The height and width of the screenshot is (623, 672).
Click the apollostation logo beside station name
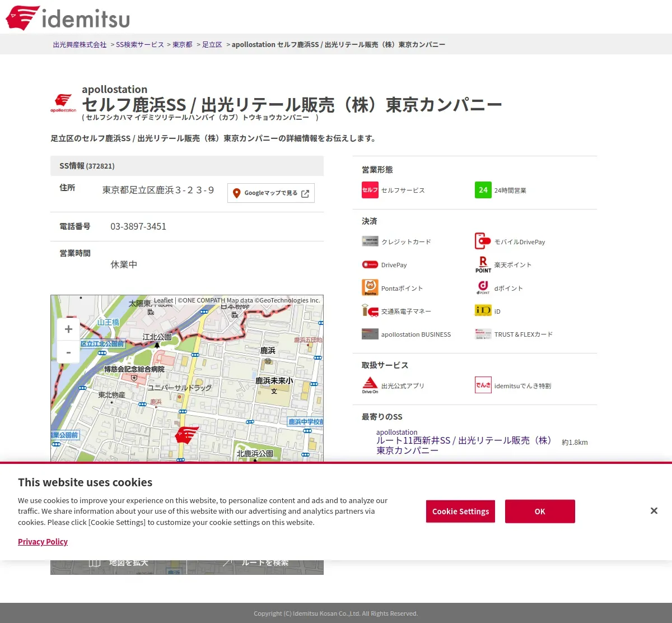pyautogui.click(x=63, y=103)
